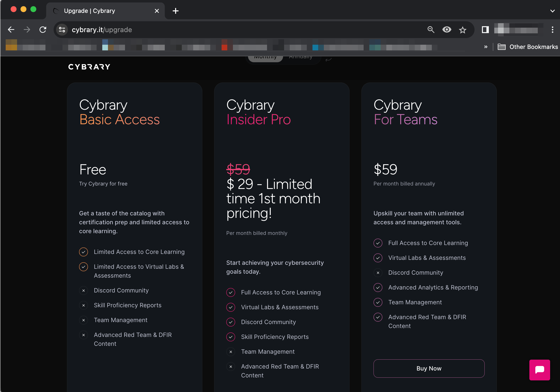The width and height of the screenshot is (560, 392).
Task: Click the Basic Access Skill Proficiency Reports x icon
Action: pos(83,305)
